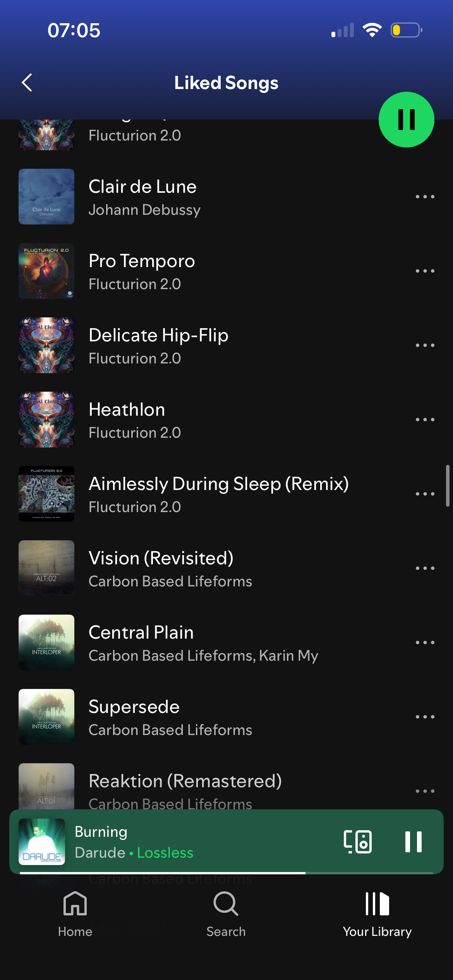Viewport: 453px width, 980px height.
Task: Open more options for Supersede
Action: (425, 717)
